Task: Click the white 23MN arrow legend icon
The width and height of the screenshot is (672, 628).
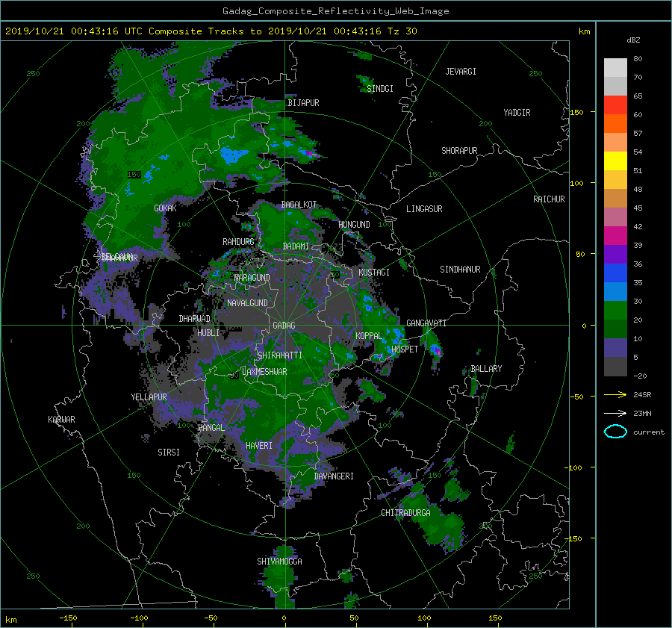Action: pos(615,413)
